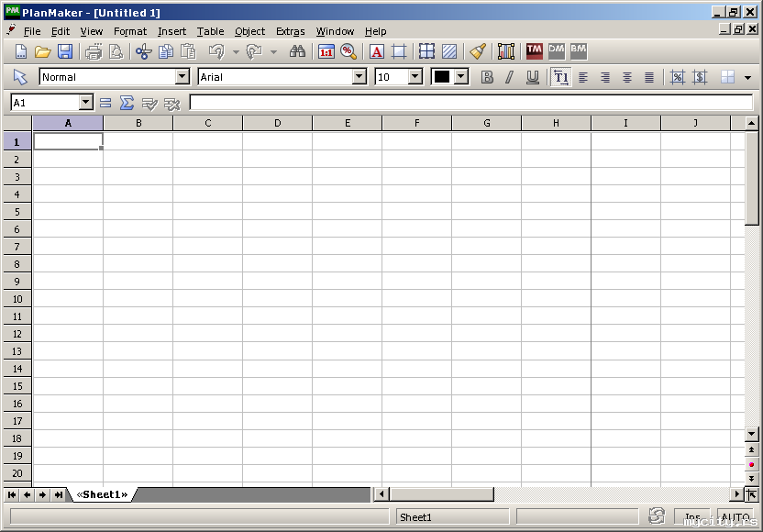Undo the last action in the toolbar
The image size is (763, 532).
point(216,51)
